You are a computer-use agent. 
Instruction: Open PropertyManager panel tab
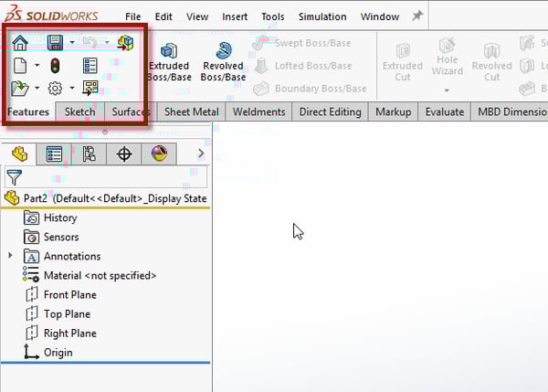[x=54, y=154]
